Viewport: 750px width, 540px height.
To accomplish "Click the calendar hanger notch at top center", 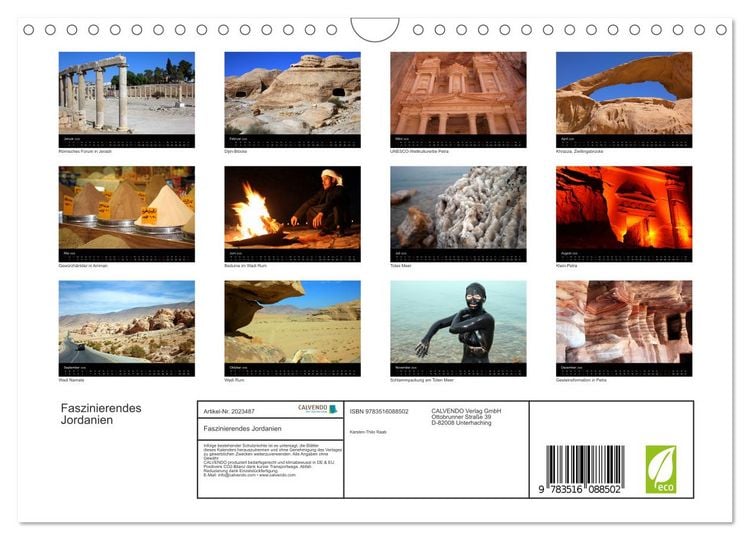I will (x=375, y=29).
